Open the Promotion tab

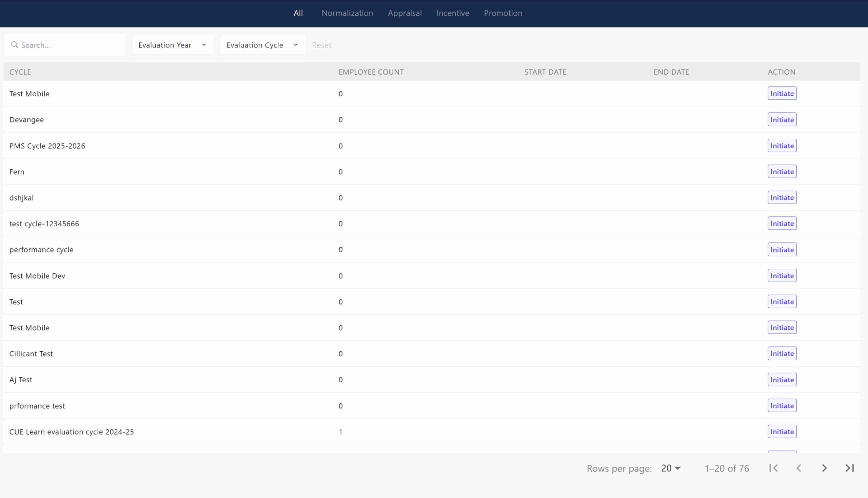click(x=503, y=13)
